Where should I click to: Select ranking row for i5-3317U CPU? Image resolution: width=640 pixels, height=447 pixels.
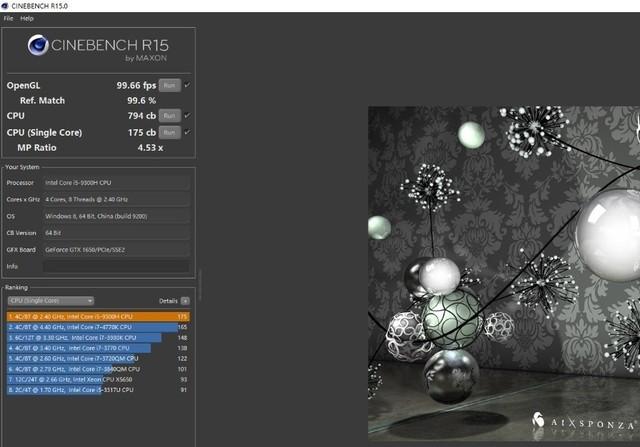pyautogui.click(x=98, y=390)
